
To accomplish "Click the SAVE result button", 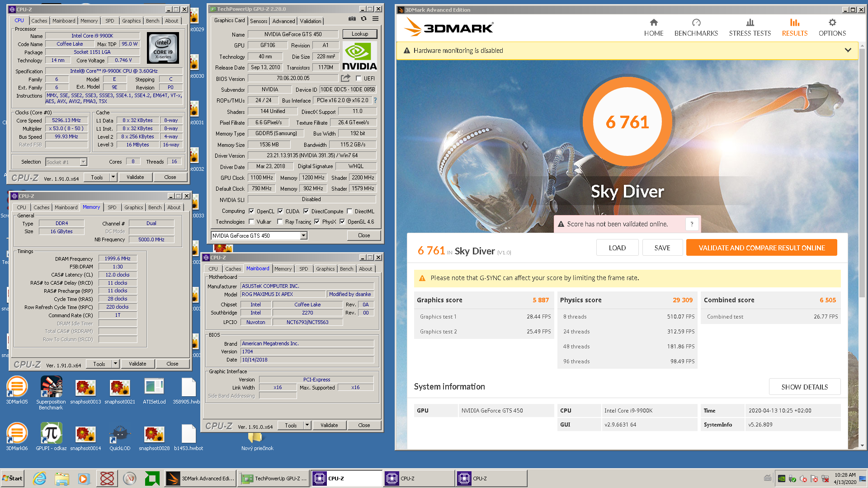I will (x=662, y=248).
